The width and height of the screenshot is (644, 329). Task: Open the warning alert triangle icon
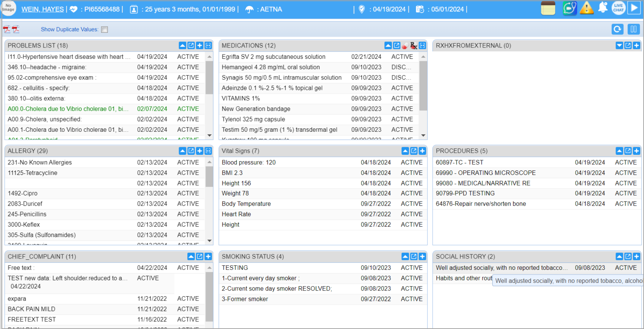(x=587, y=8)
